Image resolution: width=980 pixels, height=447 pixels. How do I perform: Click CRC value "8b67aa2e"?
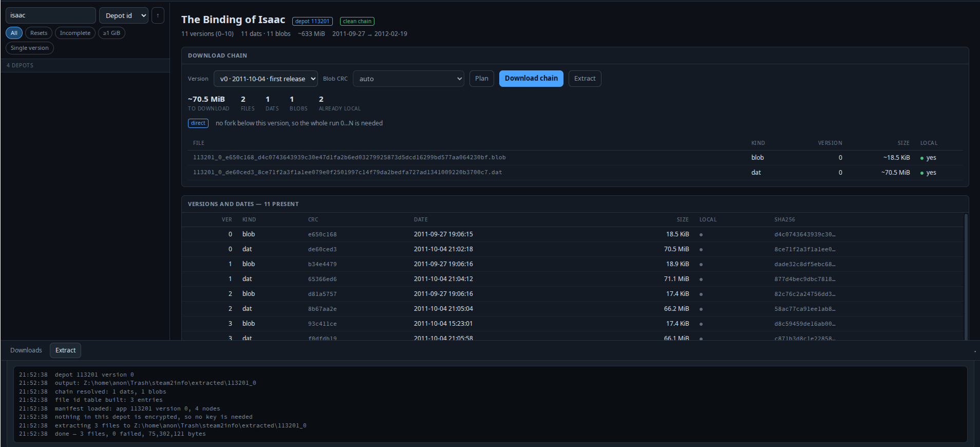[323, 309]
